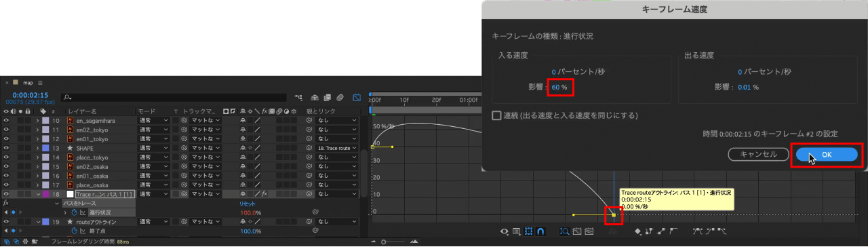
Task: Toggle the snap magnet icon below graph
Action: point(541,231)
